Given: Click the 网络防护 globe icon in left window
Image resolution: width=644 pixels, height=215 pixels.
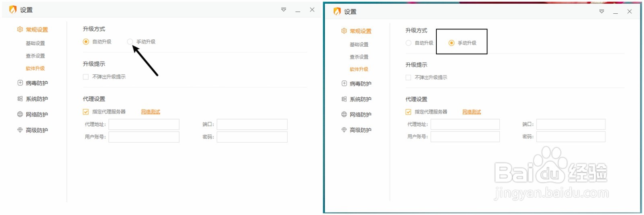Looking at the screenshot, I should point(20,114).
